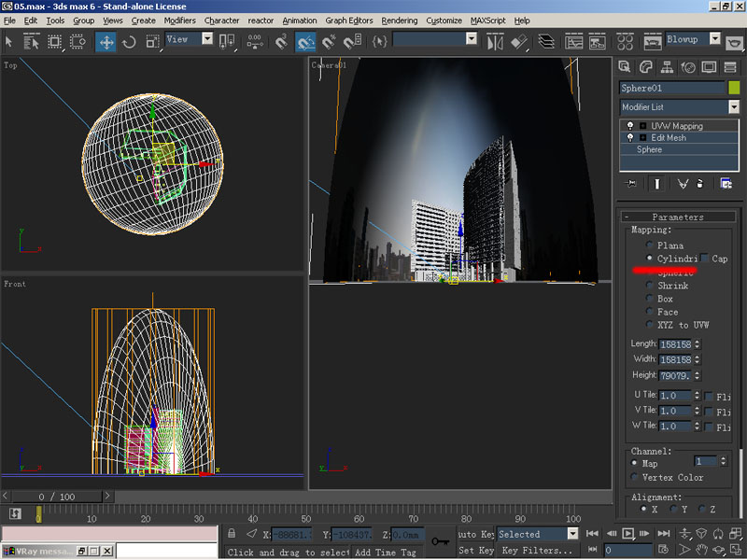
Task: Click the Sphere01 object color swatch
Action: [734, 88]
